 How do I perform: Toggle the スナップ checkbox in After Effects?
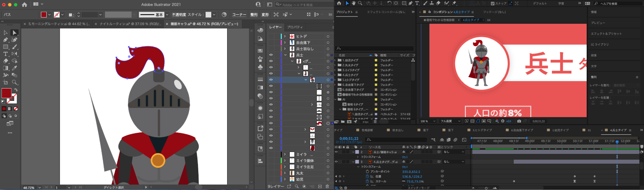tap(492, 4)
